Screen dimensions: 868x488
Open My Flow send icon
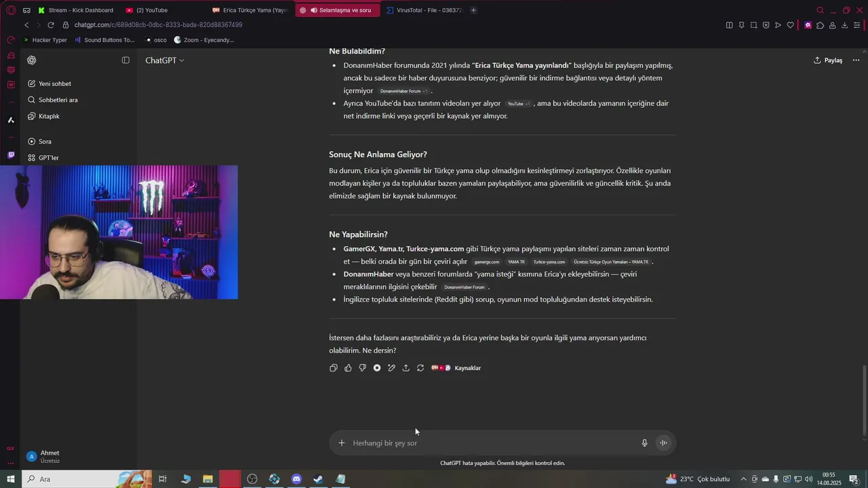[778, 25]
